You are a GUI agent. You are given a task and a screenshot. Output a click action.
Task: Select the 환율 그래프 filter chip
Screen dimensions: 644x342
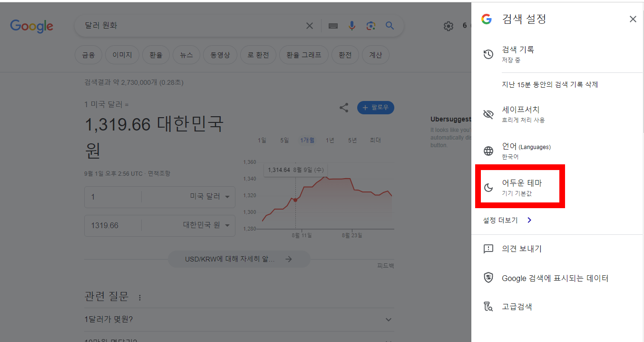pos(304,55)
